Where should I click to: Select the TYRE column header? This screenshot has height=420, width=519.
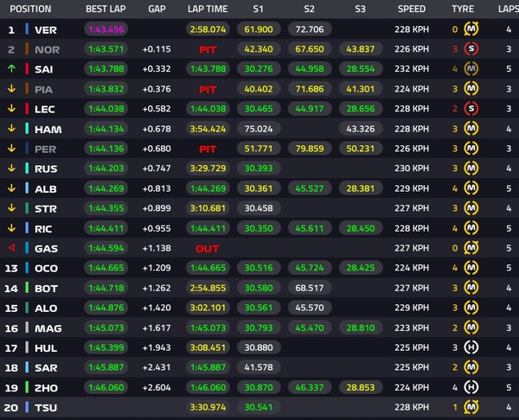point(463,9)
